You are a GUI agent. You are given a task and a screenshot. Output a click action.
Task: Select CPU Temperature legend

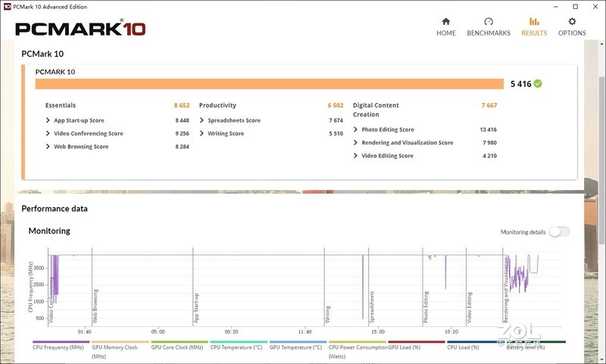(236, 347)
